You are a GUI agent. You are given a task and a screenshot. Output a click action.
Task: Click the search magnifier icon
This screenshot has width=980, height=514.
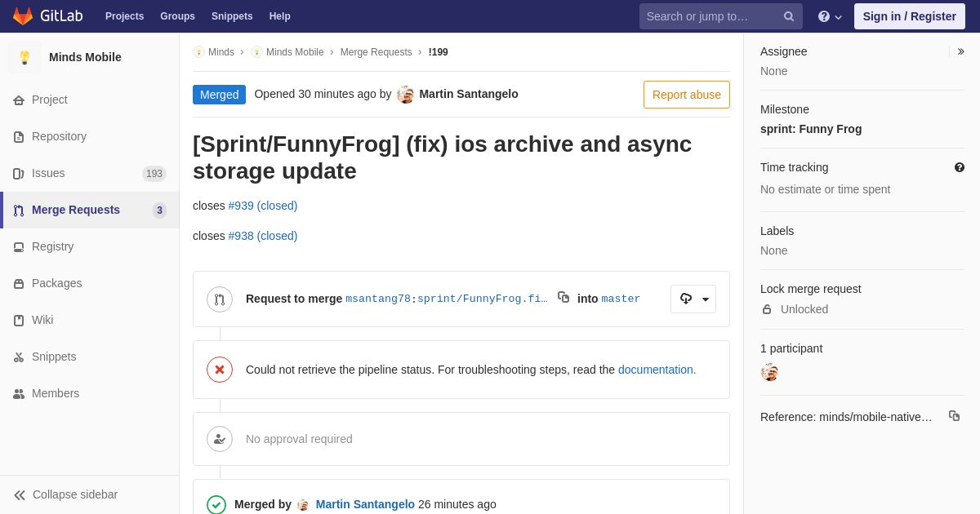[789, 16]
